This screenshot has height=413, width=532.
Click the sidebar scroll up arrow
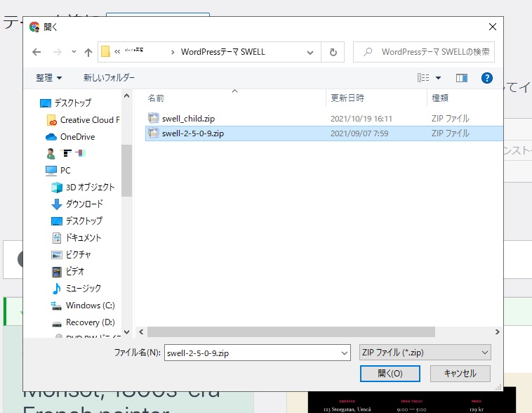tap(126, 96)
